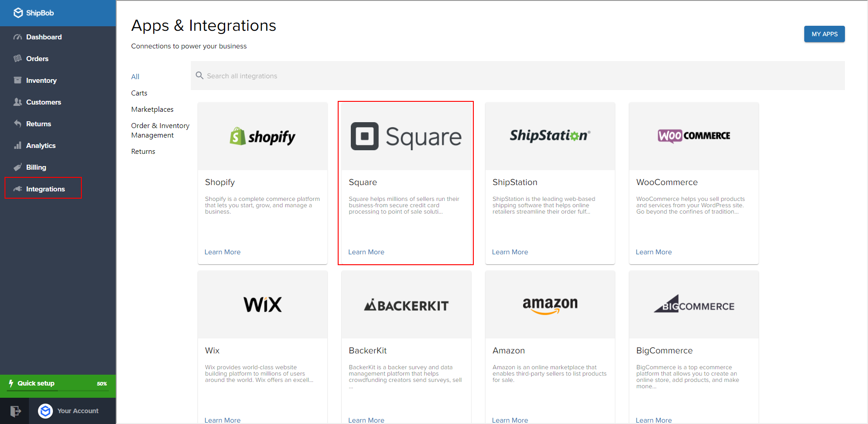Filter integrations by Carts
This screenshot has width=868, height=424.
point(139,93)
